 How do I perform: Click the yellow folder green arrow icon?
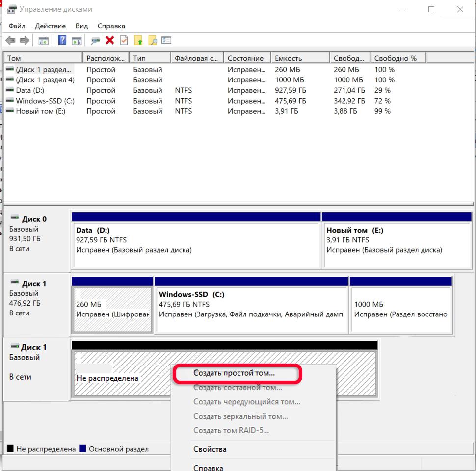pos(138,40)
